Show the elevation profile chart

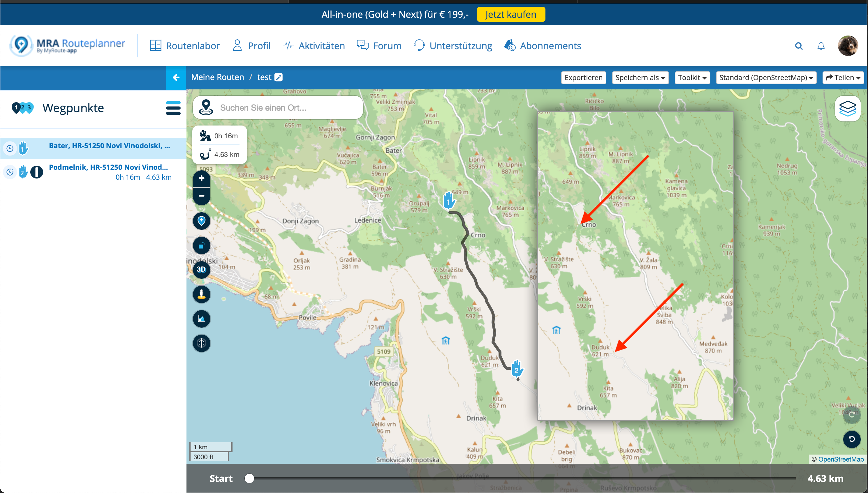pyautogui.click(x=201, y=319)
